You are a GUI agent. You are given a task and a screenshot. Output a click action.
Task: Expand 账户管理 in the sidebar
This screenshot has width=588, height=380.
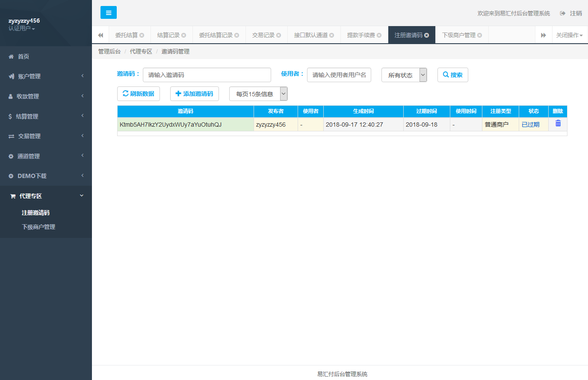[x=46, y=76]
